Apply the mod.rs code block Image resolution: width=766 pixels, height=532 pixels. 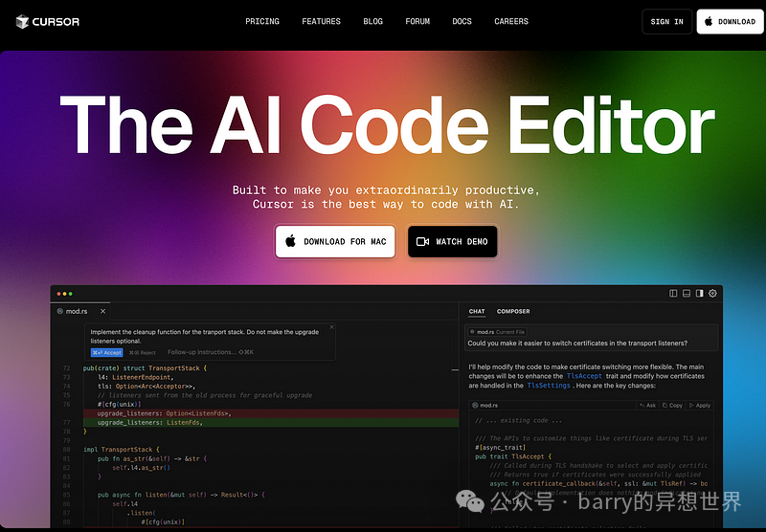pyautogui.click(x=700, y=405)
